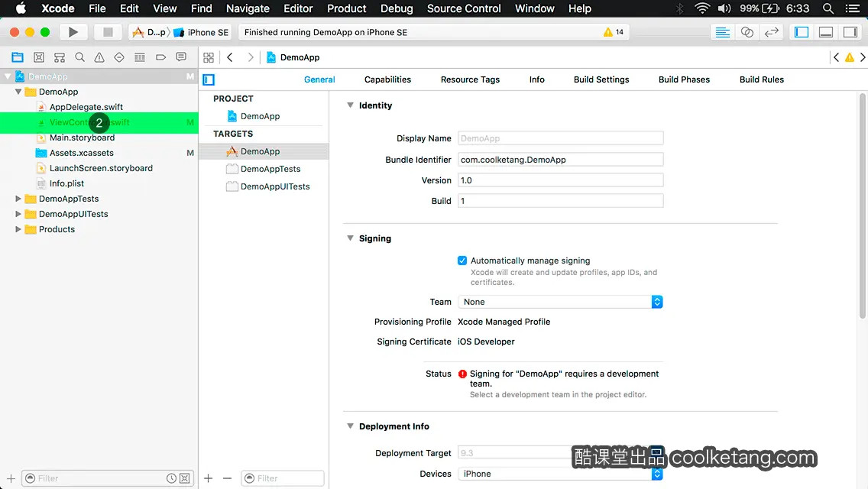This screenshot has width=868, height=489.
Task: Jump to next issue arrow
Action: point(863,57)
